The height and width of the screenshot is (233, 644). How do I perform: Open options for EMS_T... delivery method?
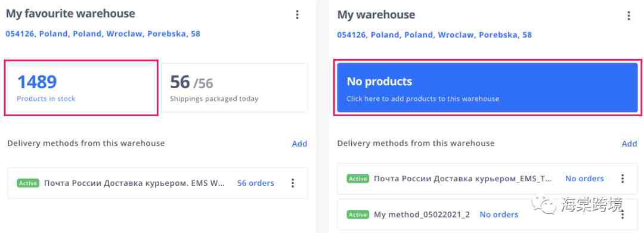point(623,178)
